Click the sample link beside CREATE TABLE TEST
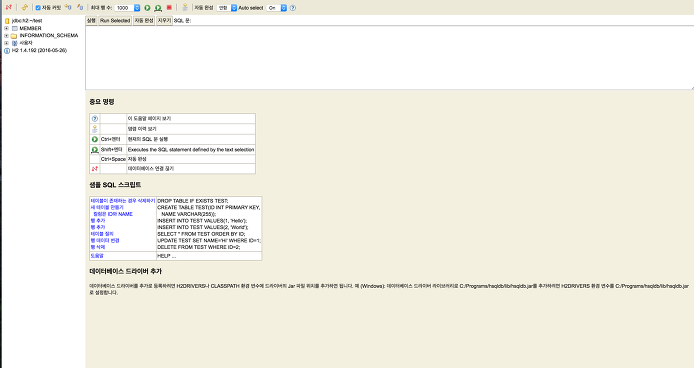Image resolution: width=694 pixels, height=368 pixels. (107, 207)
